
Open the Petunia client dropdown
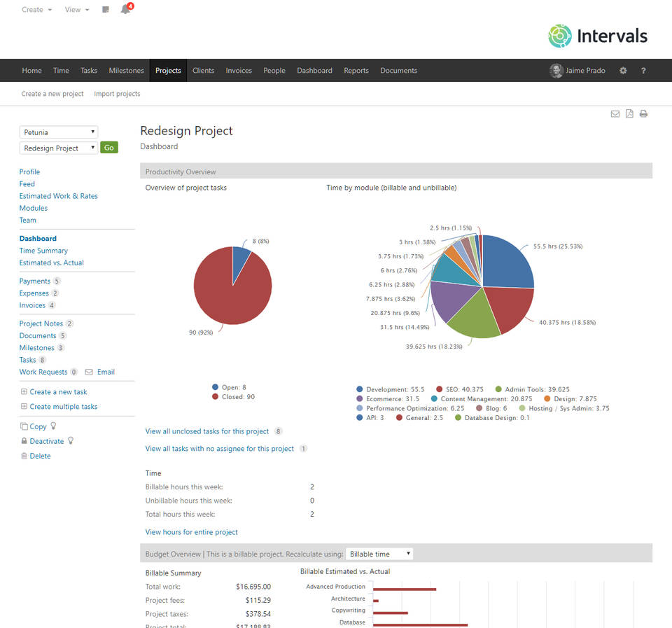(59, 132)
